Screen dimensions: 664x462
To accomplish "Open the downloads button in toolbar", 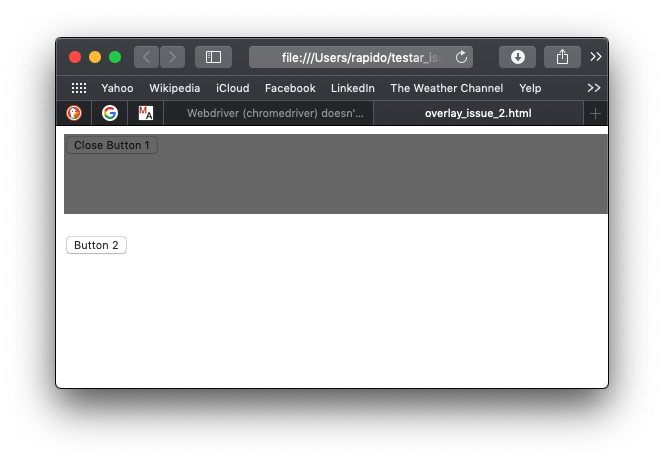I will [x=517, y=57].
